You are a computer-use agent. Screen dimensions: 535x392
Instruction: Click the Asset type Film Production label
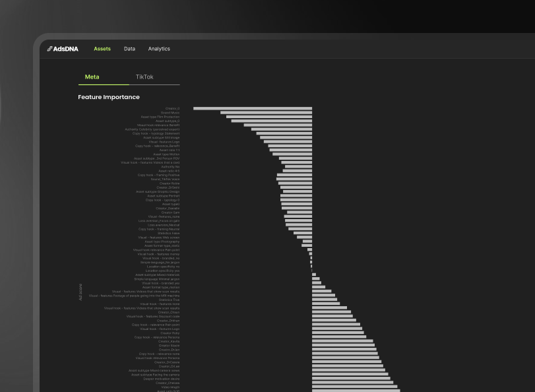tap(160, 117)
